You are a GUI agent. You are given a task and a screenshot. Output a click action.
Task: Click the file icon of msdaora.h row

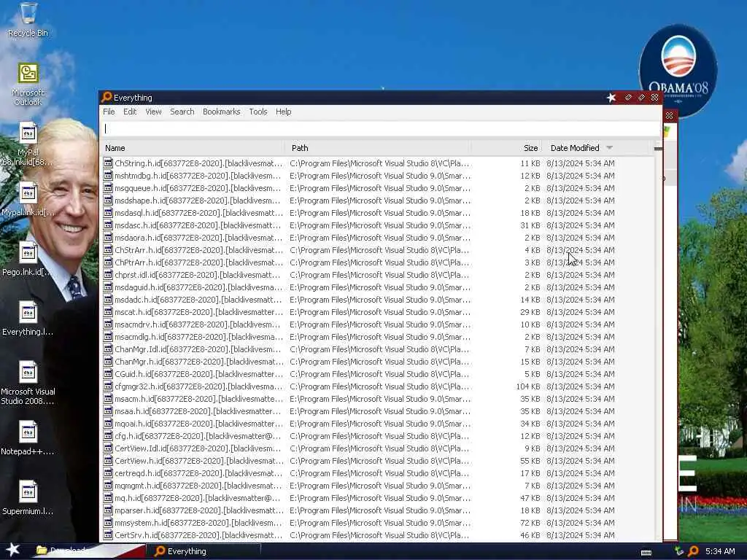(x=108, y=238)
